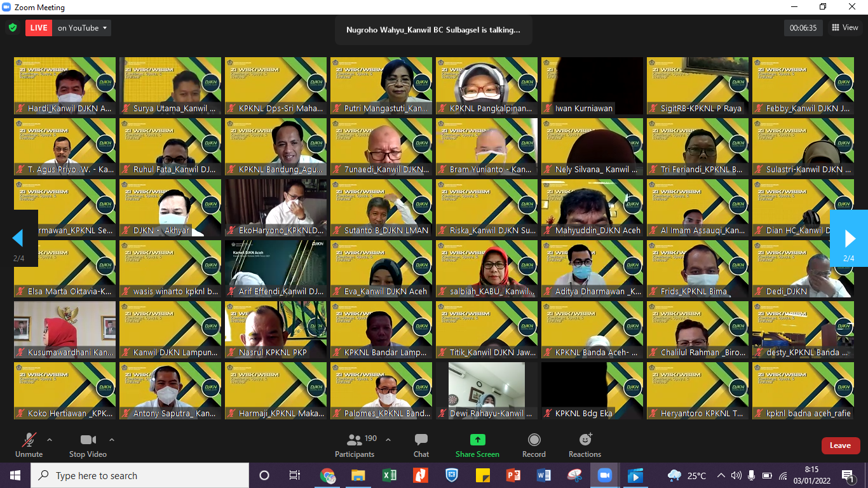Viewport: 868px width, 488px height.
Task: Open the Participants panel
Action: (355, 445)
